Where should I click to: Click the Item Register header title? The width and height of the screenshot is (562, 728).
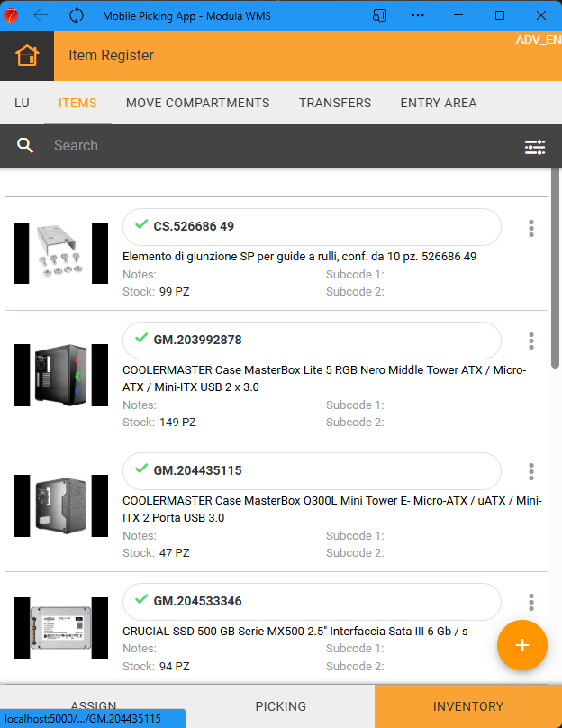tap(111, 55)
